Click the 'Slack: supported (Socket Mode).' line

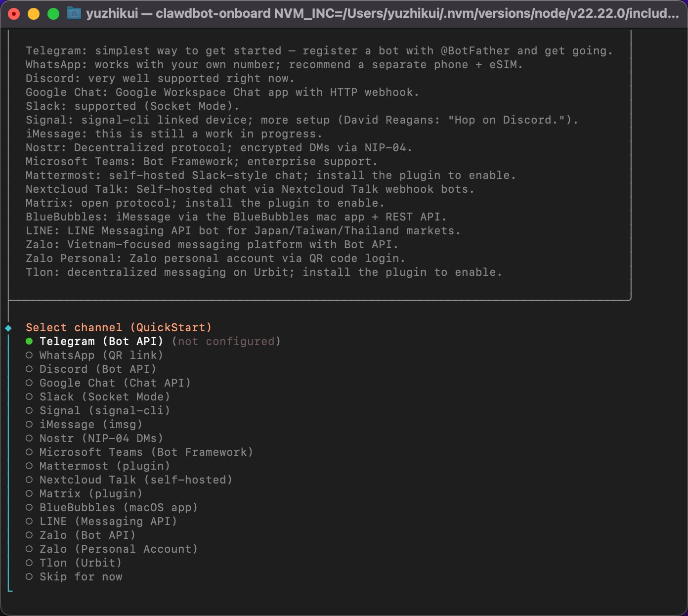tap(132, 106)
